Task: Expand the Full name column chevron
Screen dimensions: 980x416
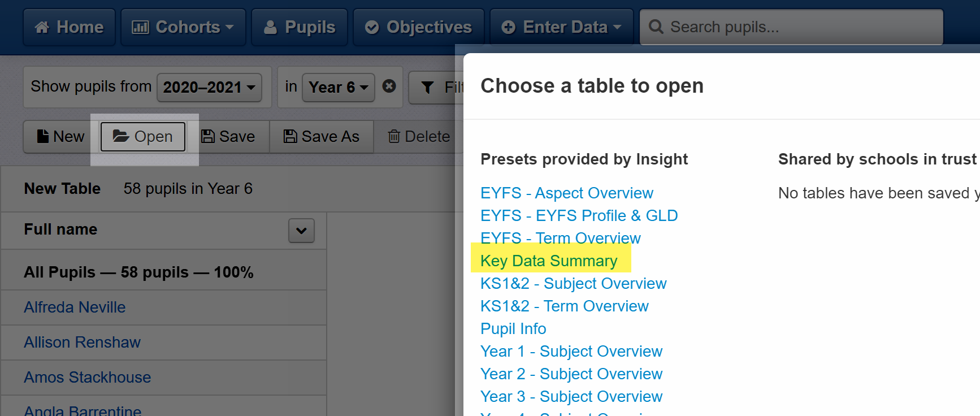Action: tap(301, 231)
